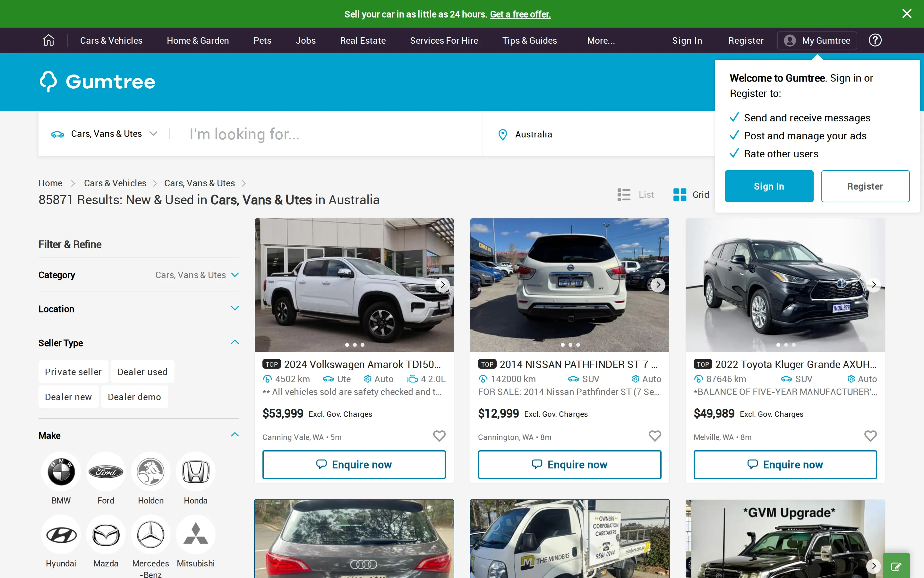Show next photo of Volkswagen Amarok

tap(442, 285)
